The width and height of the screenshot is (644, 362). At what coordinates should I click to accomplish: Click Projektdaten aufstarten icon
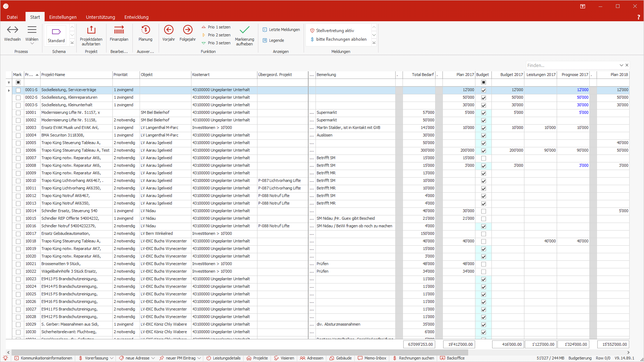tap(91, 36)
